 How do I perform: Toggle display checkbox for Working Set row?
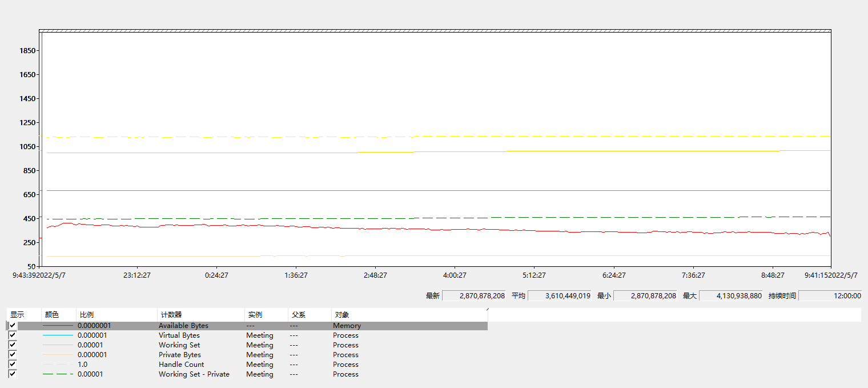pos(13,345)
